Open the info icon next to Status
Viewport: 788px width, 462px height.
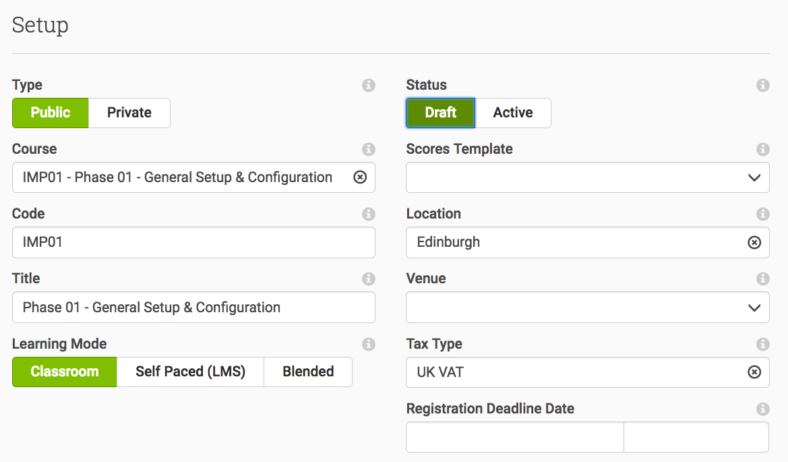[x=763, y=85]
